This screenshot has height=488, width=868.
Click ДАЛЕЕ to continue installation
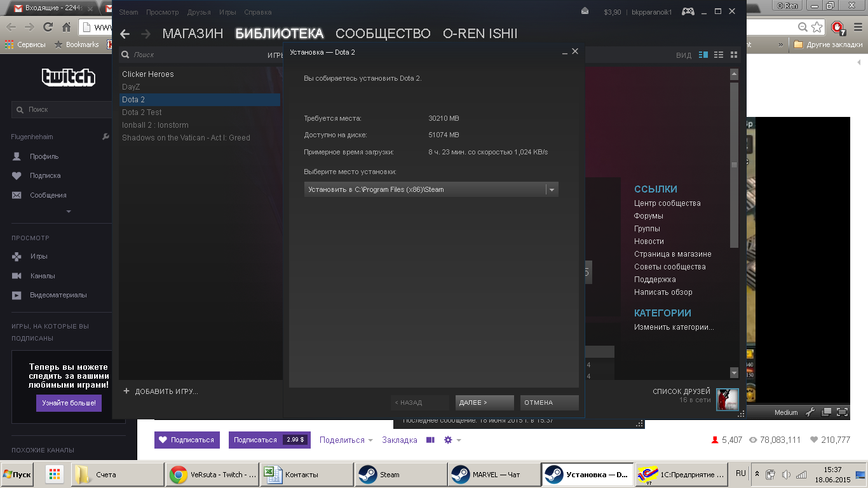(485, 402)
